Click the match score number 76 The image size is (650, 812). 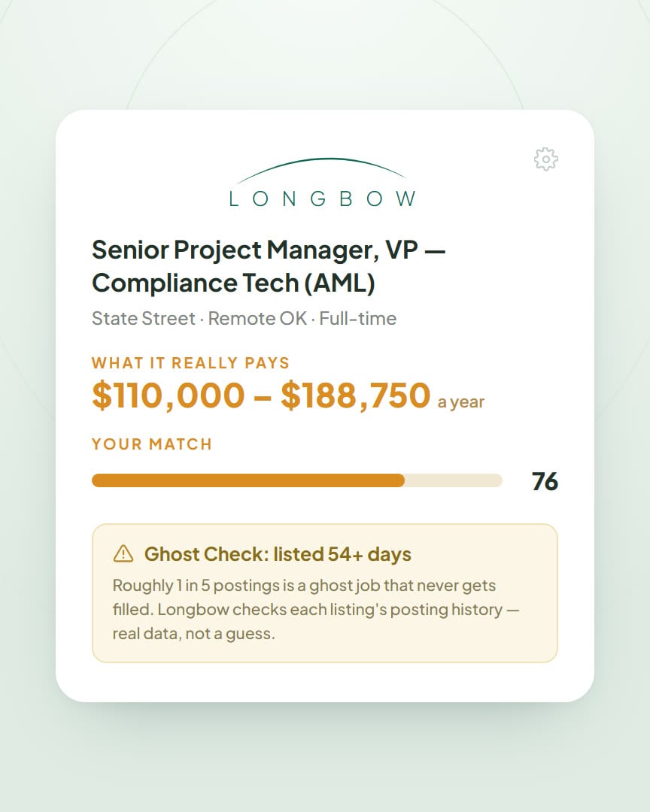pos(545,482)
